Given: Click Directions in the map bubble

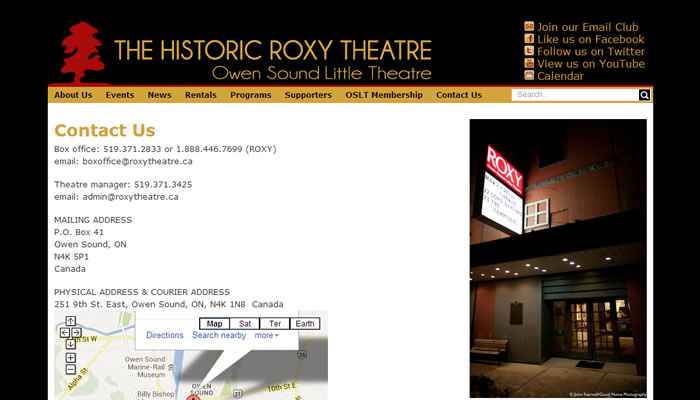Looking at the screenshot, I should (165, 335).
